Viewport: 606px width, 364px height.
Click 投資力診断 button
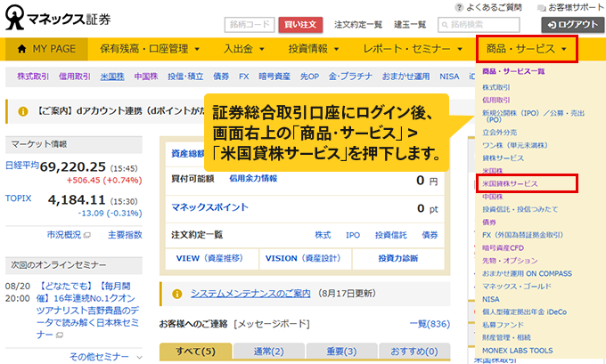pyautogui.click(x=398, y=259)
